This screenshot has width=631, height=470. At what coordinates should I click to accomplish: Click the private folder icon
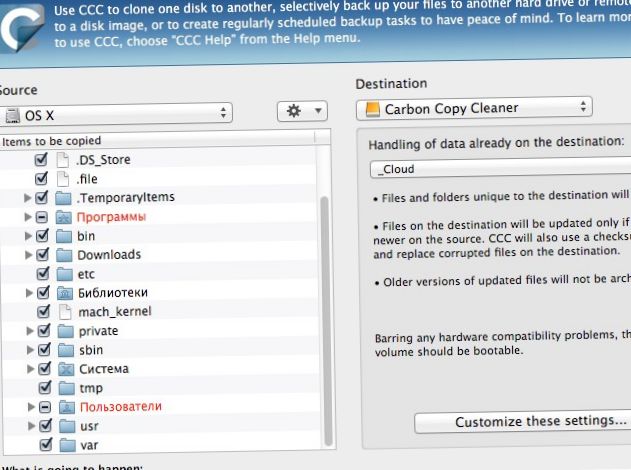tap(66, 331)
